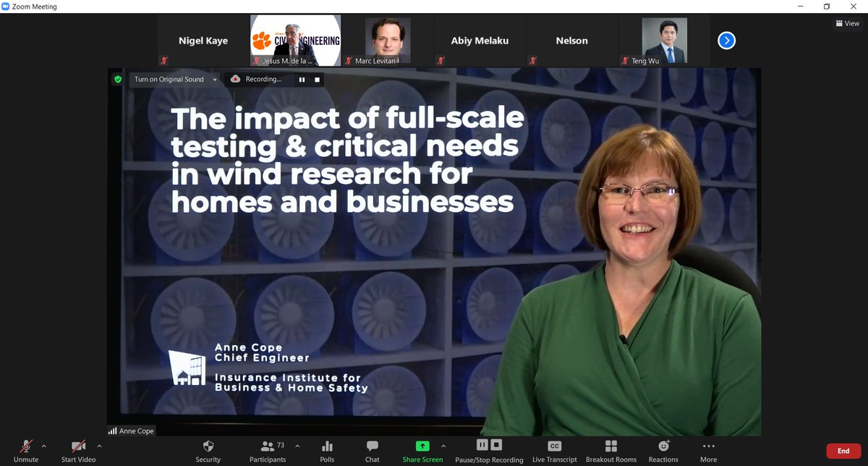868x466 pixels.
Task: Open audio options arrow next to Unmute
Action: tap(43, 446)
